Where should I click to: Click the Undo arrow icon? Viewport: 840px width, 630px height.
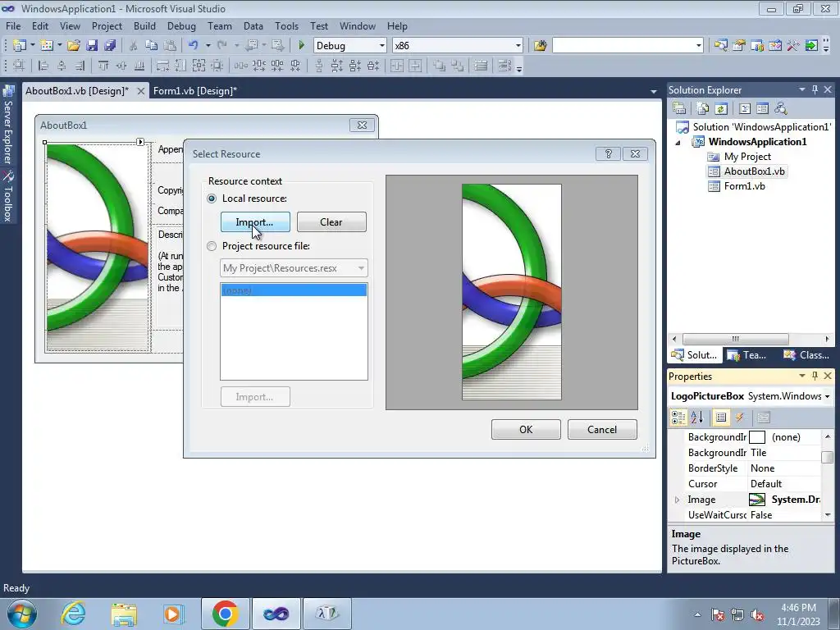coord(194,46)
